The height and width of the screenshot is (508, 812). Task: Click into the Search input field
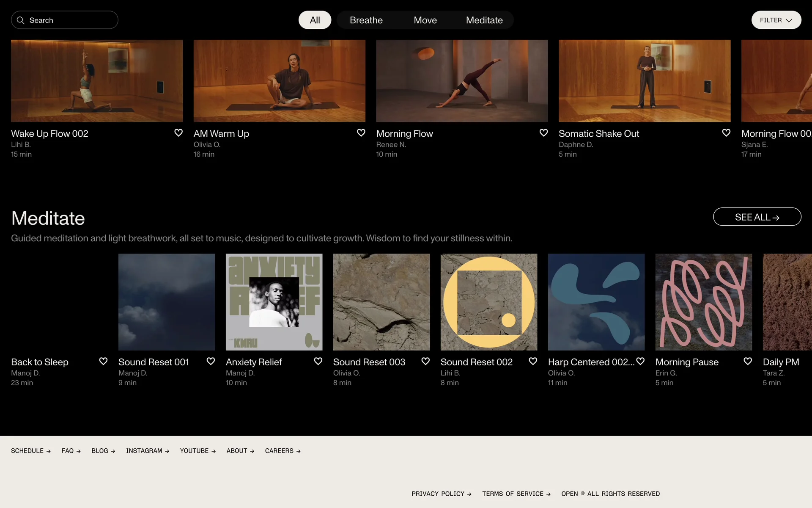coord(70,20)
